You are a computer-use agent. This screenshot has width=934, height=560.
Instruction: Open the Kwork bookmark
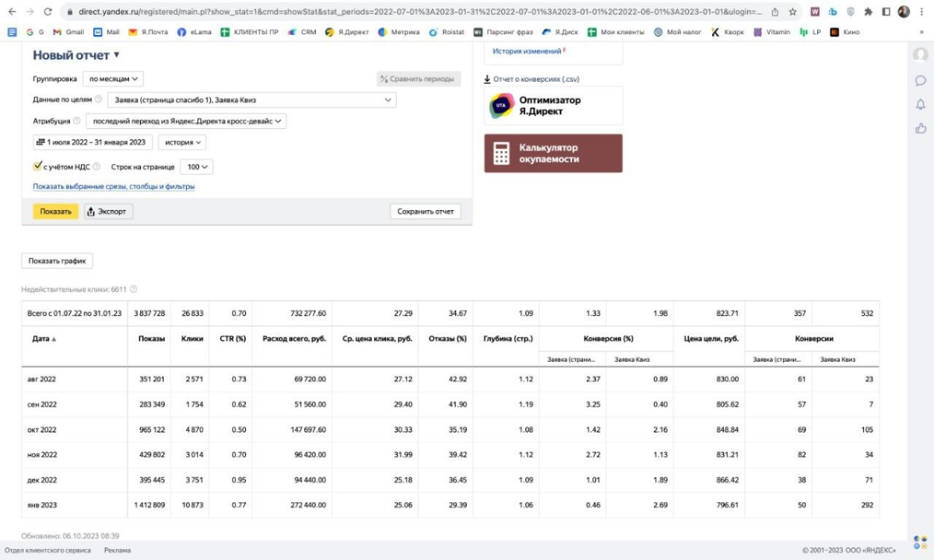[x=728, y=32]
